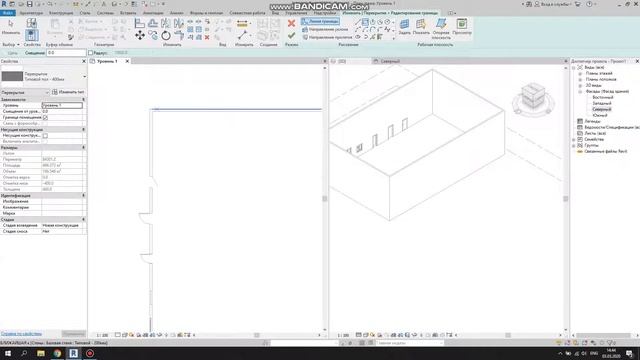Click the Slope Arrow button
Image resolution: width=640 pixels, height=360 pixels.
tap(325, 29)
